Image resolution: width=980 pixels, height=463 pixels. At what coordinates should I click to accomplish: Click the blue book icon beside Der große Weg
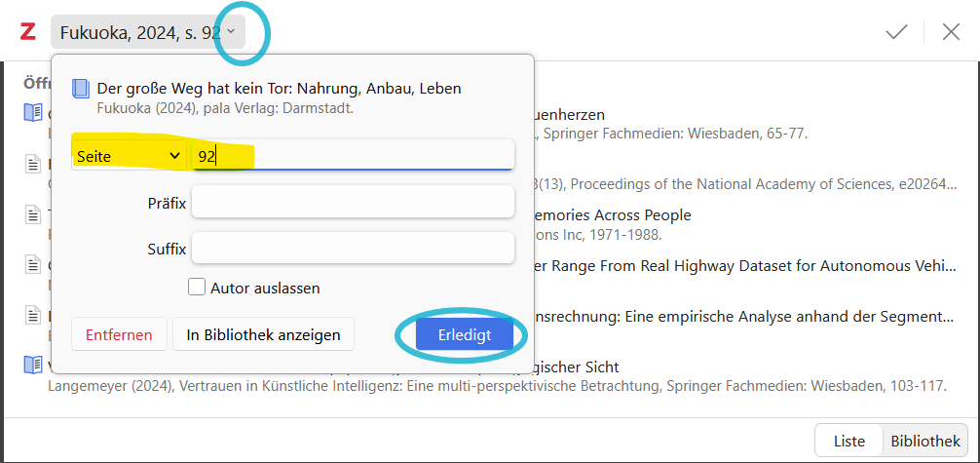point(81,89)
